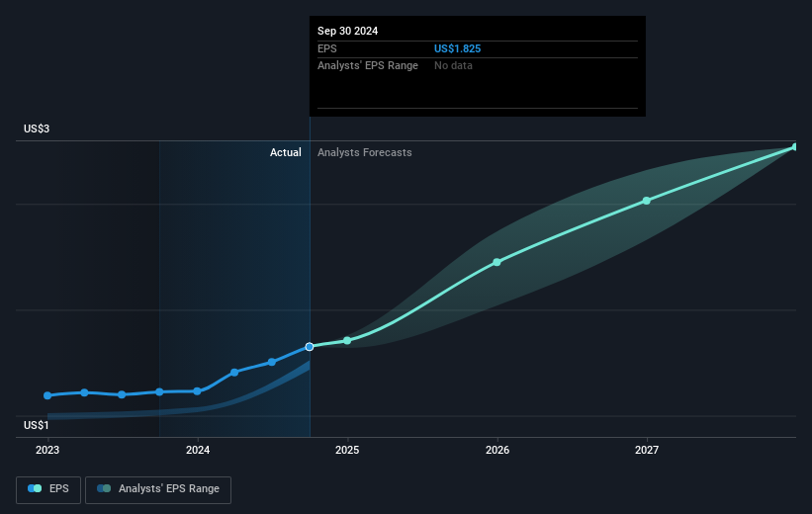Click the 2024 x-axis label
The height and width of the screenshot is (514, 812).
point(198,450)
